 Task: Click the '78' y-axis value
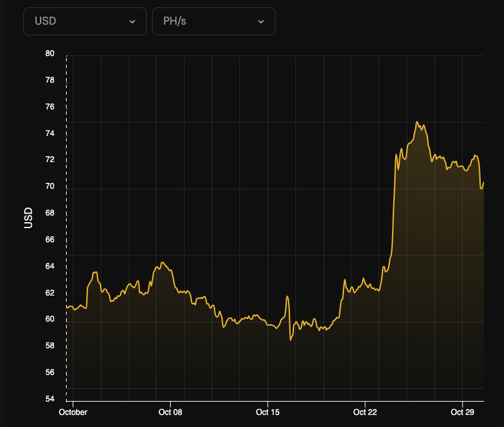50,80
